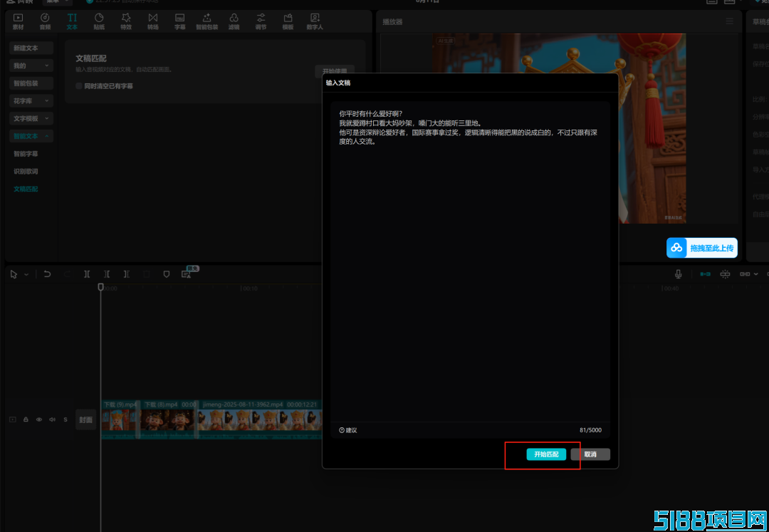Toggle main track magnet snapping icon

(x=705, y=274)
